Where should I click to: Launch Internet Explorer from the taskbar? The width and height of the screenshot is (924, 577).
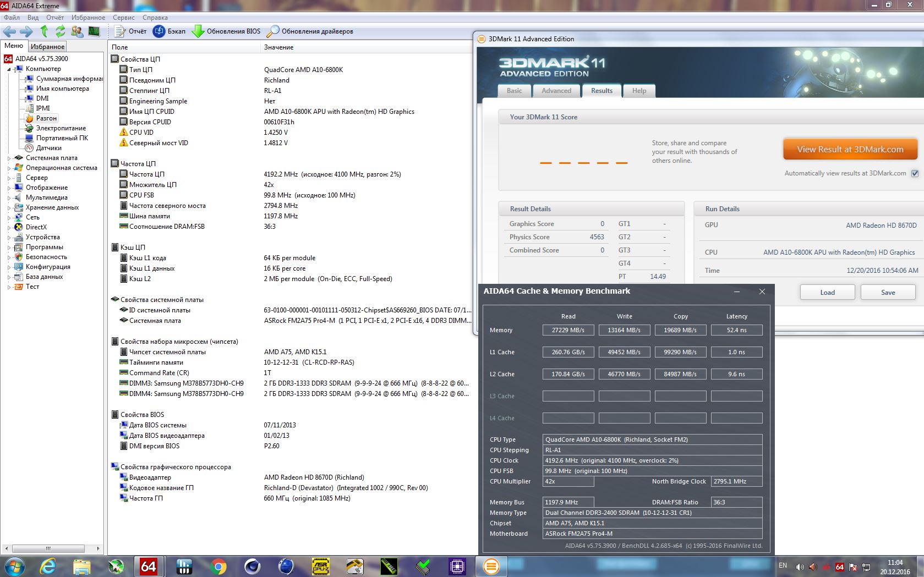pos(48,566)
